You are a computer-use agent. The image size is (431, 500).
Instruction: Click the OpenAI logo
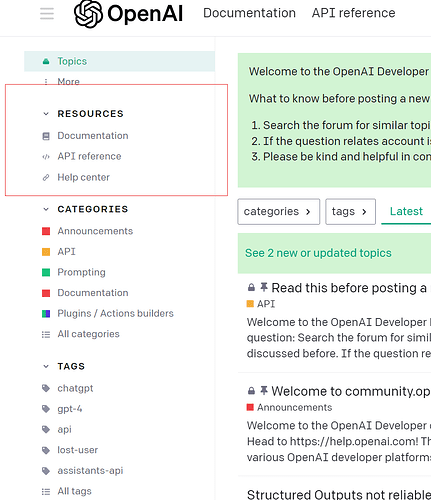[x=128, y=14]
